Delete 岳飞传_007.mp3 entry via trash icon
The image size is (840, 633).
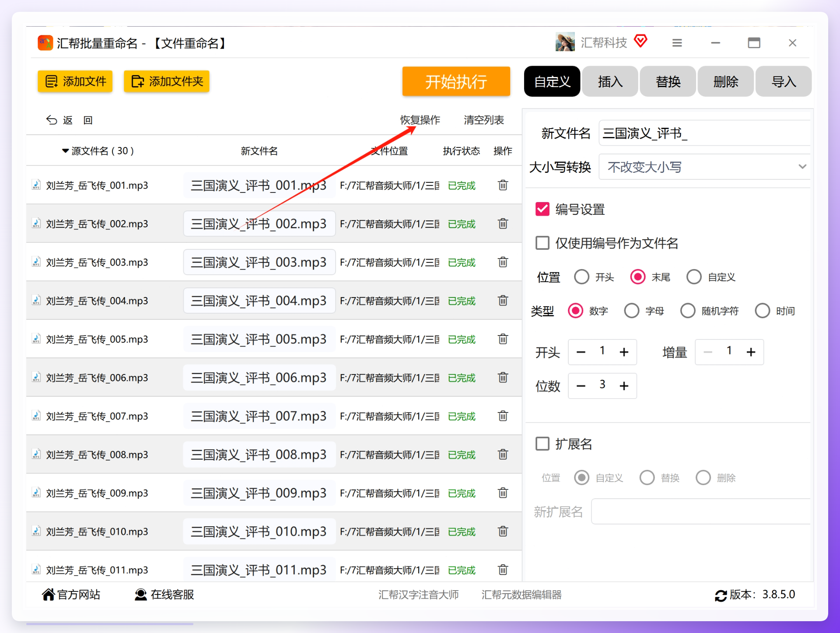click(503, 416)
